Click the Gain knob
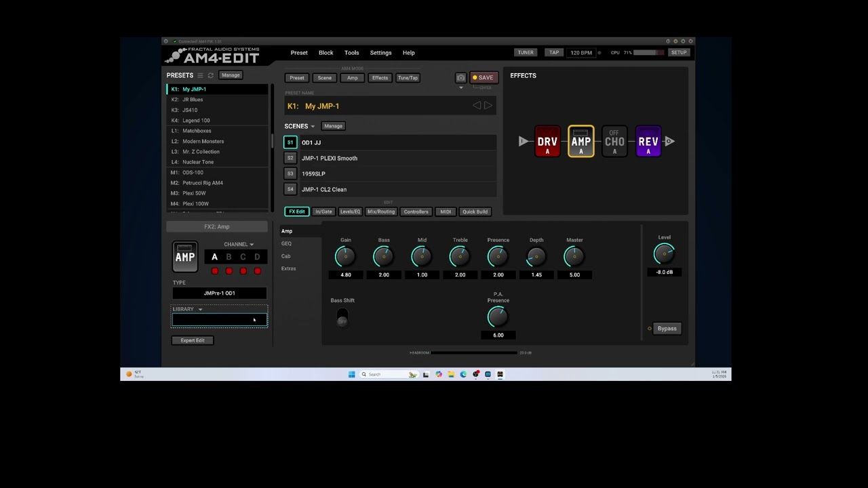Image resolution: width=868 pixels, height=488 pixels. (x=345, y=256)
